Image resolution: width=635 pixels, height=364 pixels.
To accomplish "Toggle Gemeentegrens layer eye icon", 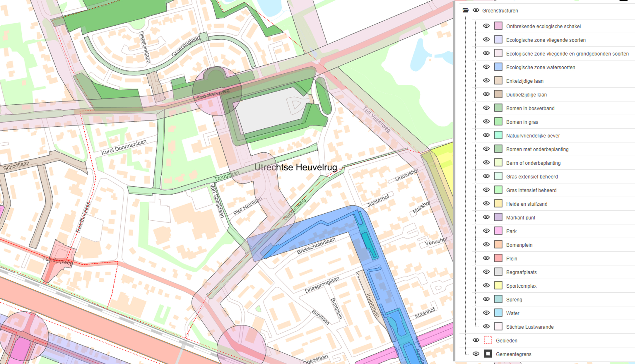I will click(x=476, y=354).
